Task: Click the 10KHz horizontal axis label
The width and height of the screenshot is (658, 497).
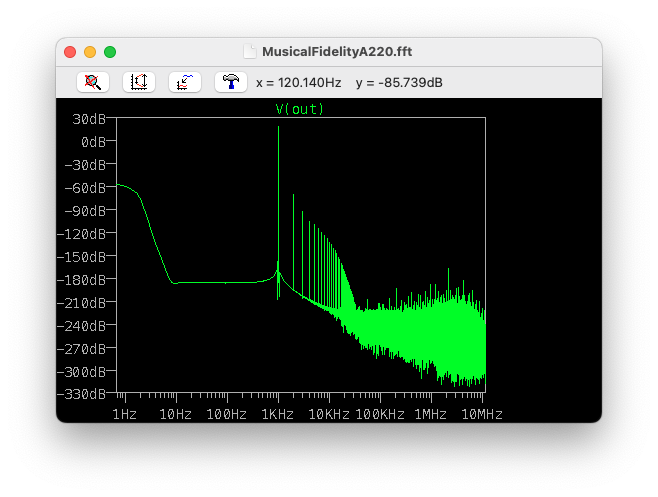Action: (x=329, y=415)
